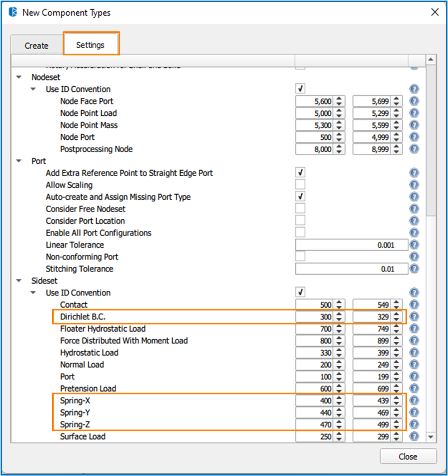Select the Hydrostatic Load row label
The width and height of the screenshot is (448, 476).
point(89,352)
